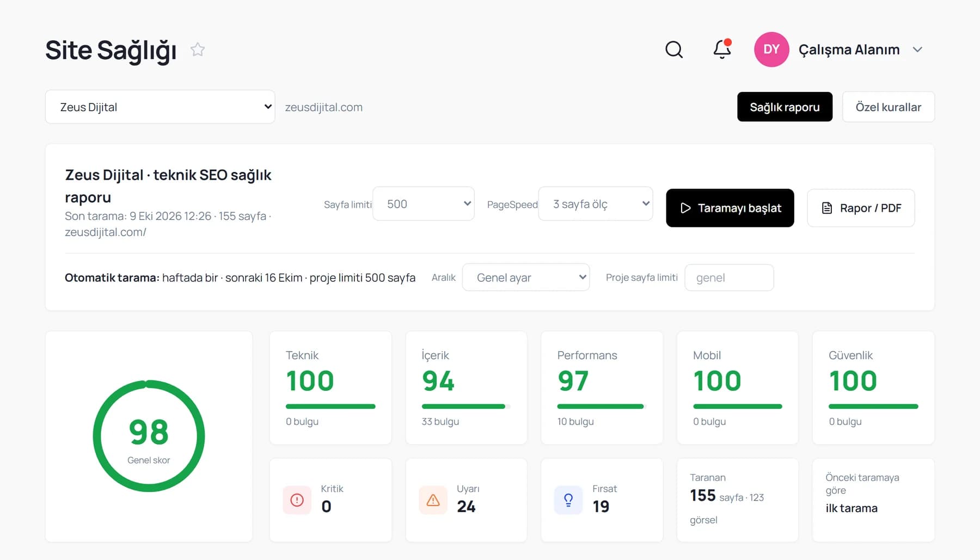
Task: Click the Performans green progress bar
Action: (x=602, y=407)
